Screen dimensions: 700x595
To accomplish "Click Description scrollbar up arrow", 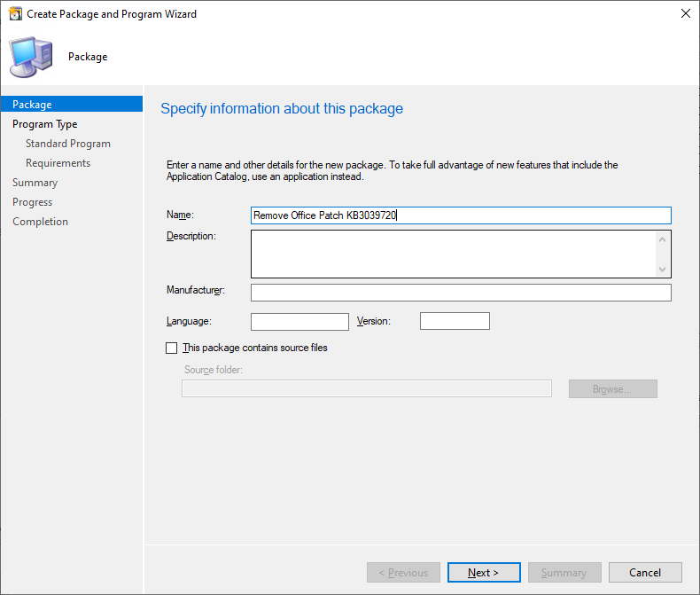I will 663,240.
